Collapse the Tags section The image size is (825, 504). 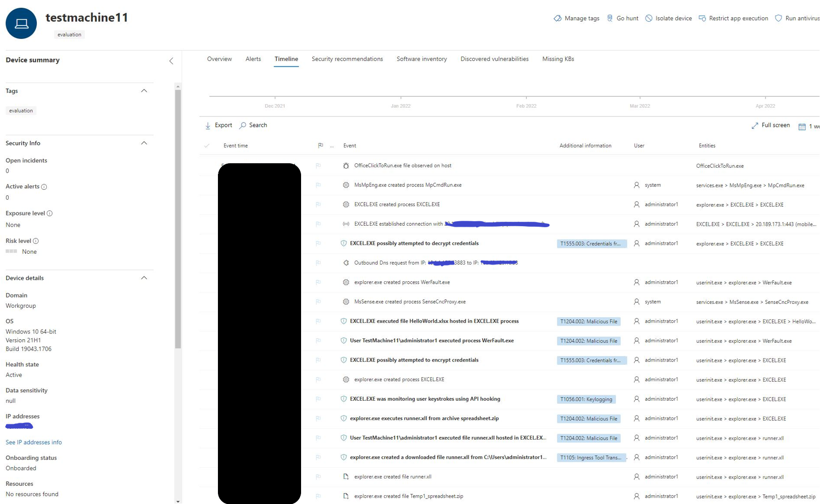click(144, 91)
